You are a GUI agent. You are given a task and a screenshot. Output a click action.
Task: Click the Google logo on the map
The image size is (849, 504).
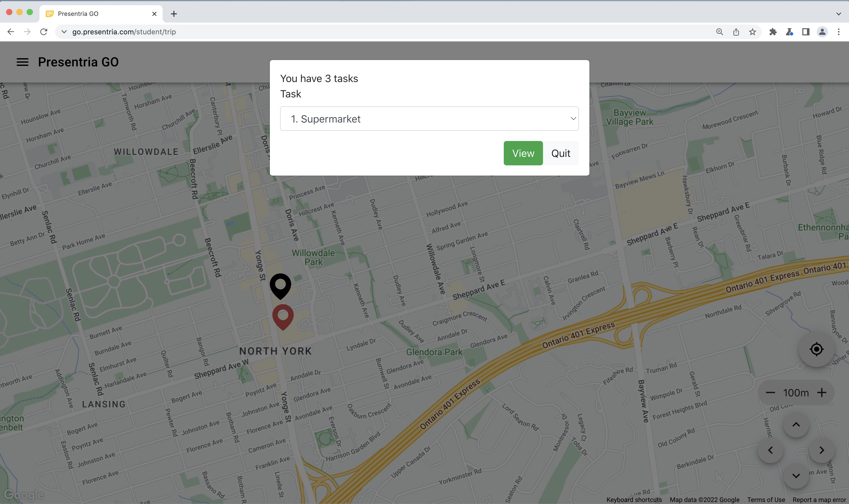click(x=24, y=495)
